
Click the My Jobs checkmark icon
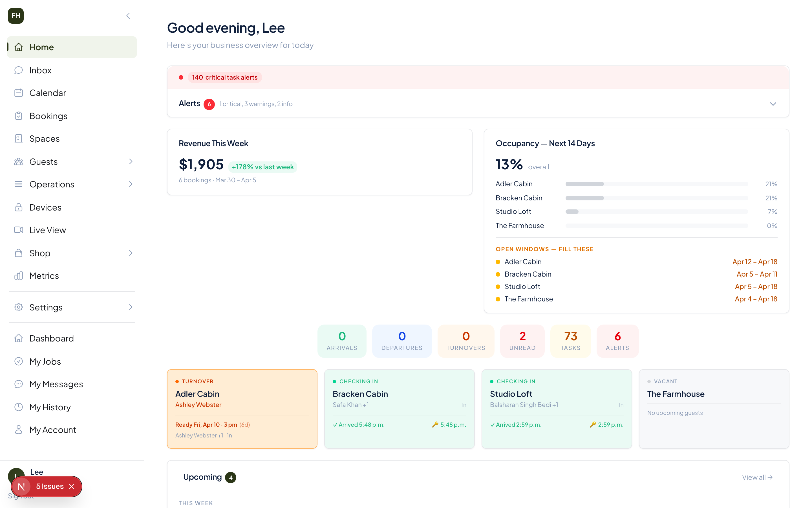19,361
